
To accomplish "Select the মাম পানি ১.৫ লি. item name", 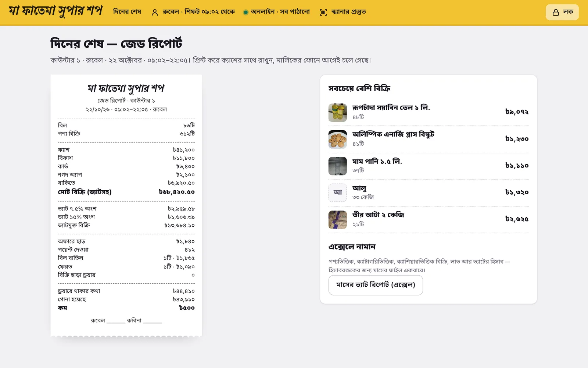I will [377, 161].
